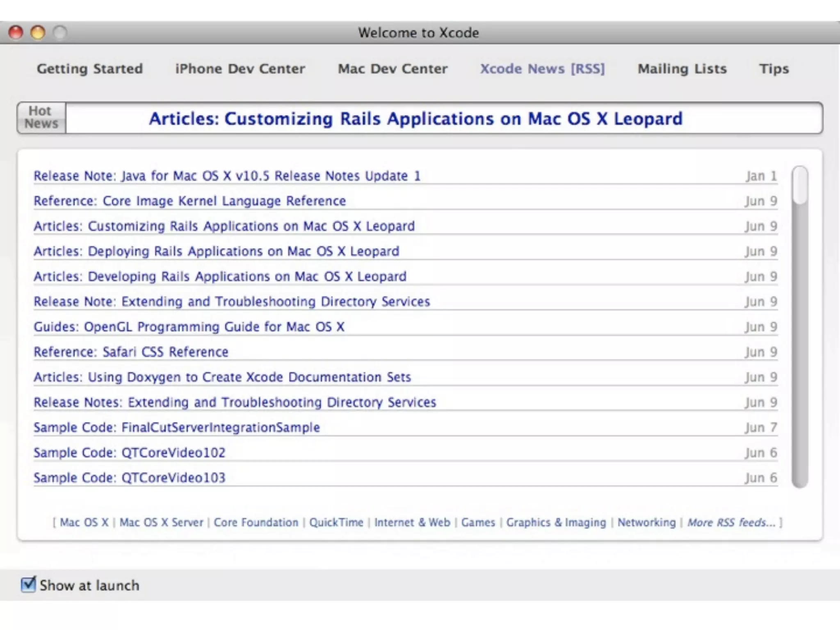The image size is (840, 630).
Task: Click the Hot News badge
Action: (x=41, y=118)
